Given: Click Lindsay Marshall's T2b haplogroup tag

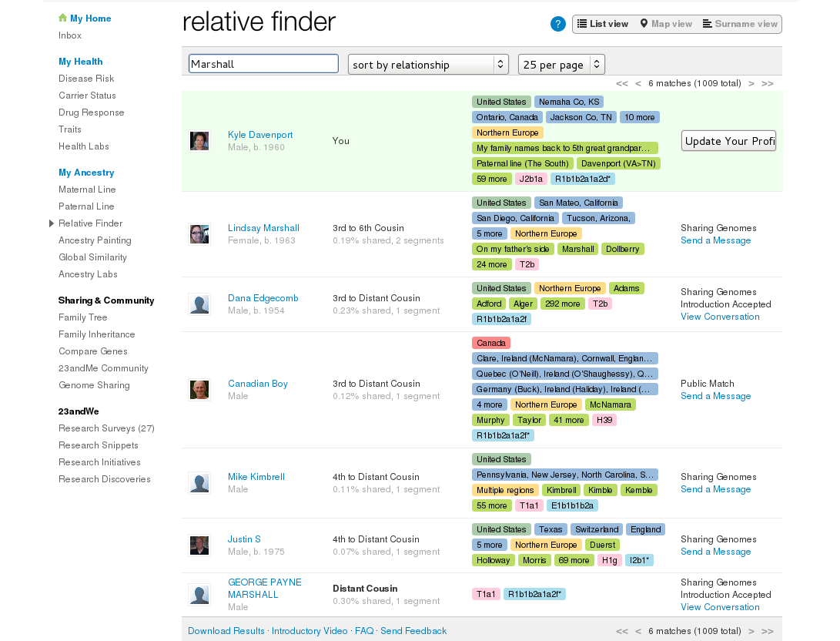Looking at the screenshot, I should tap(527, 264).
